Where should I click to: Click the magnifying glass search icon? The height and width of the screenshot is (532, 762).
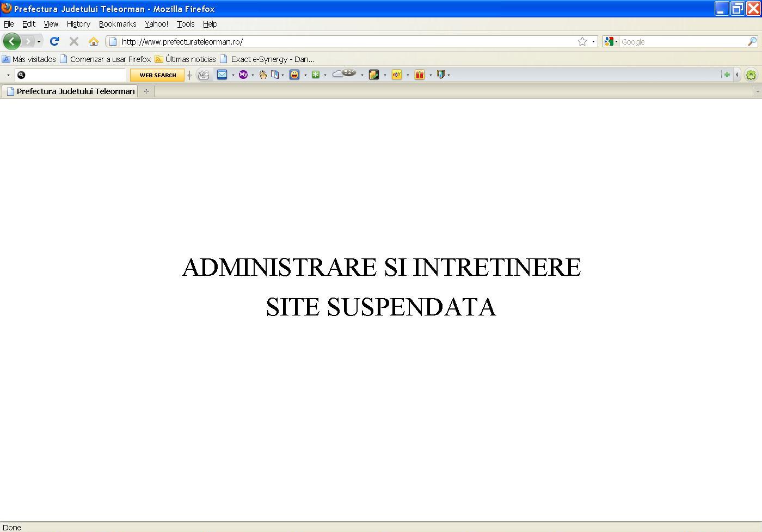pyautogui.click(x=752, y=41)
